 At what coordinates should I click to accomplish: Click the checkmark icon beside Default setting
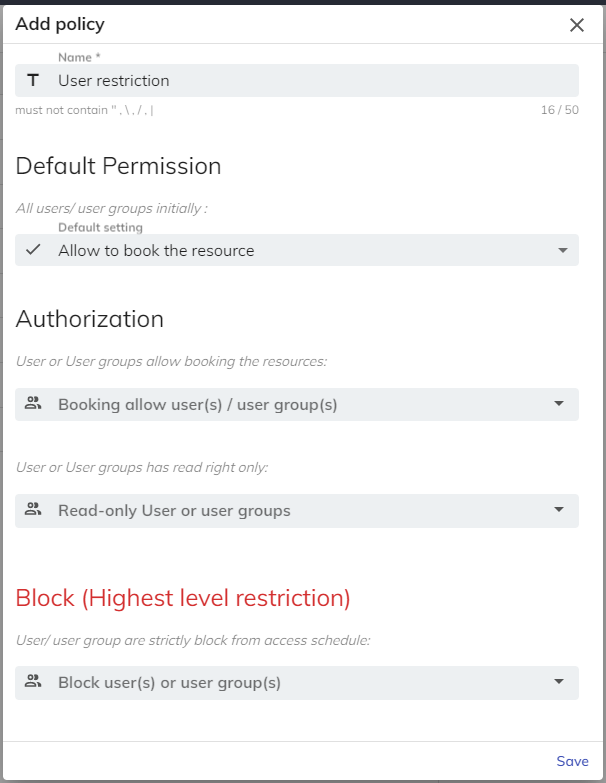[33, 250]
